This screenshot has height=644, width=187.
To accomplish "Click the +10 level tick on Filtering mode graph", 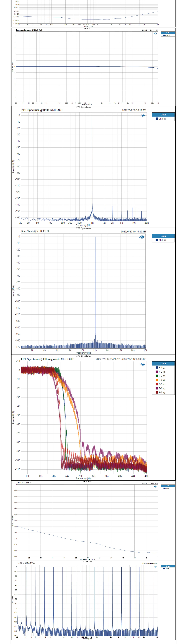I will [18, 361].
